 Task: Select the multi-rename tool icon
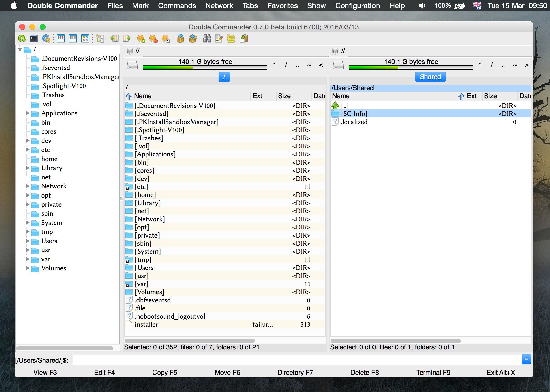coord(219,39)
